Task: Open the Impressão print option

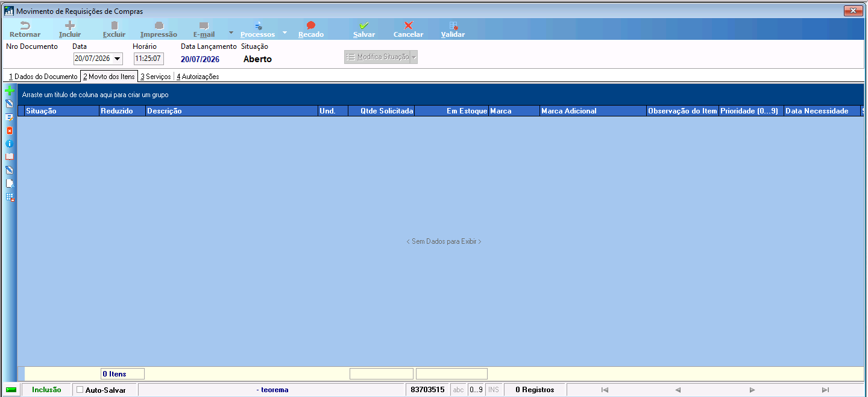Action: [159, 30]
